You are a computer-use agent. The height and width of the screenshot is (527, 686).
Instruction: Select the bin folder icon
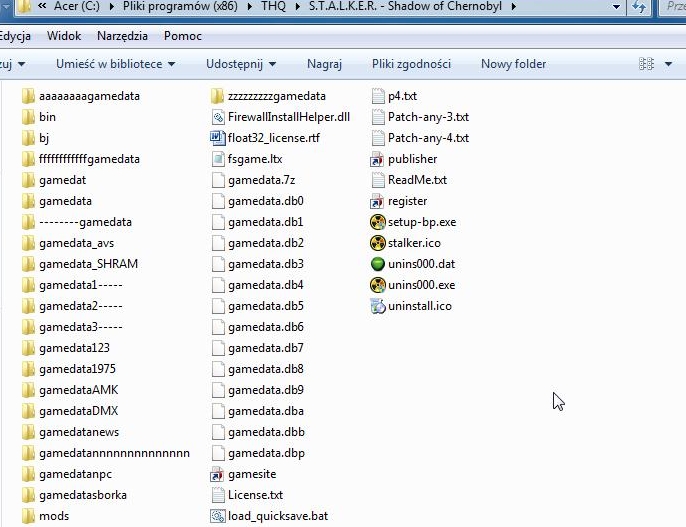pos(28,117)
